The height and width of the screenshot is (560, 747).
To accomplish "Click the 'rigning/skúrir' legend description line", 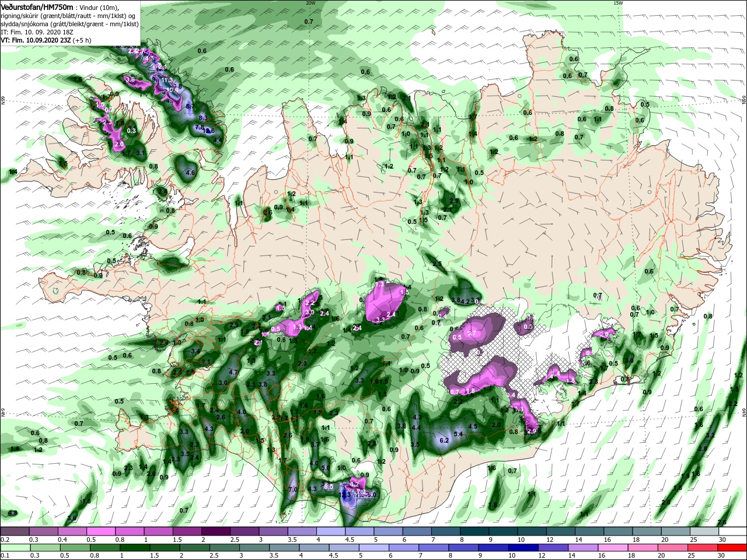I will click(x=68, y=15).
